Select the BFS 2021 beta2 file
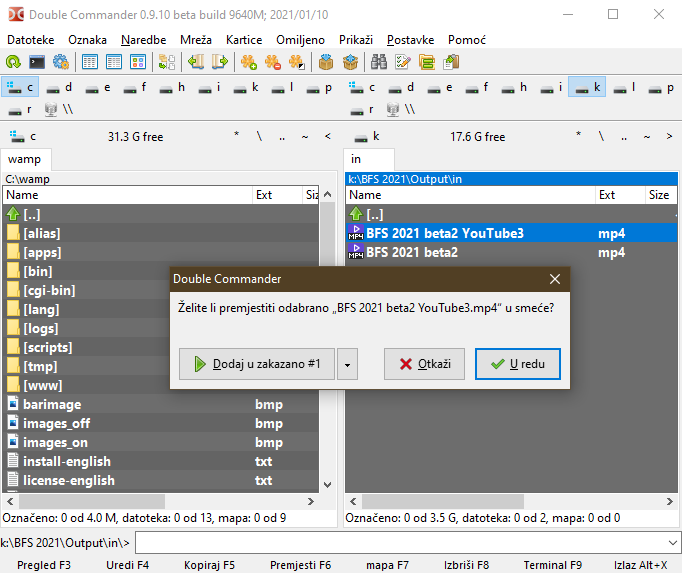The image size is (682, 573). click(512, 252)
